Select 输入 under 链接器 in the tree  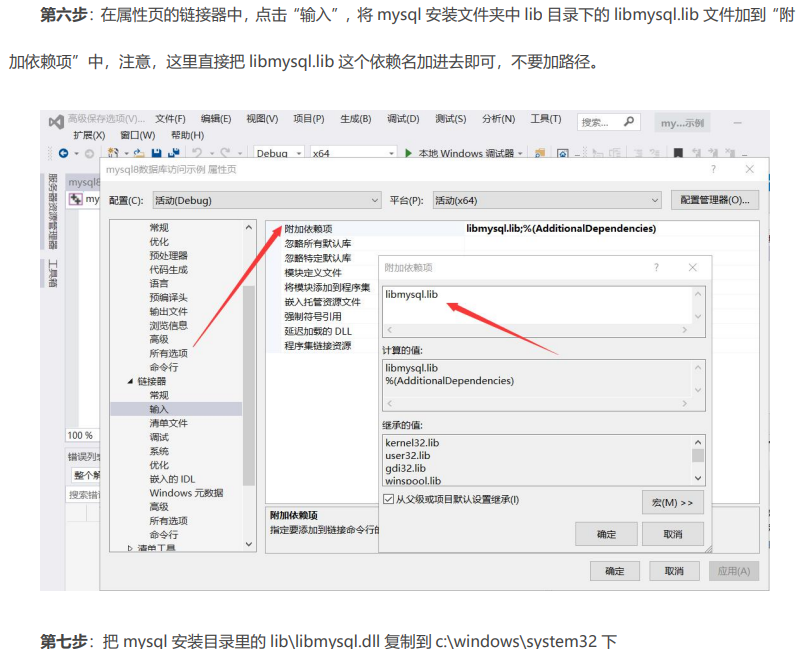159,409
